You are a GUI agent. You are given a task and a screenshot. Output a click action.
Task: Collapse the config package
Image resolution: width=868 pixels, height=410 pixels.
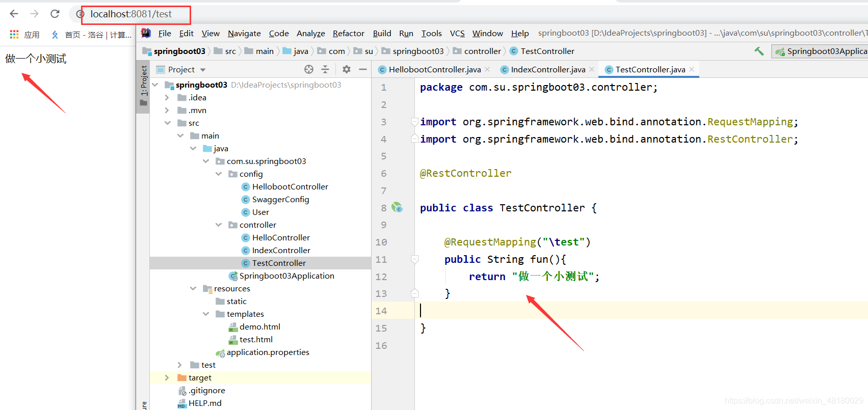[218, 174]
